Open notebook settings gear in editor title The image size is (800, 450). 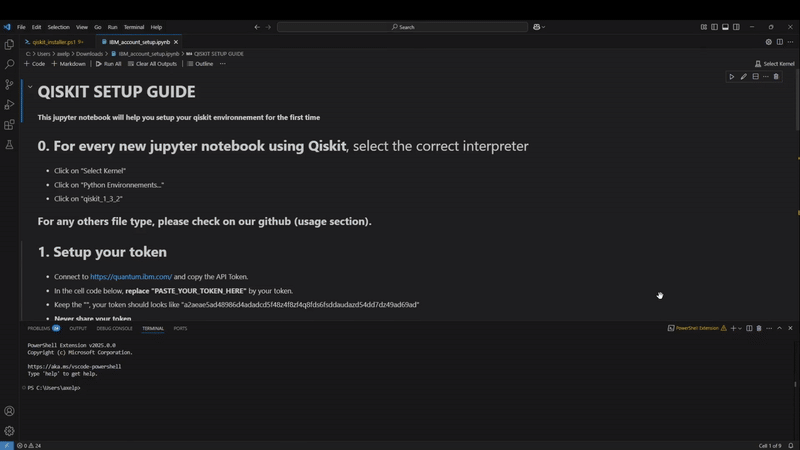click(x=768, y=42)
